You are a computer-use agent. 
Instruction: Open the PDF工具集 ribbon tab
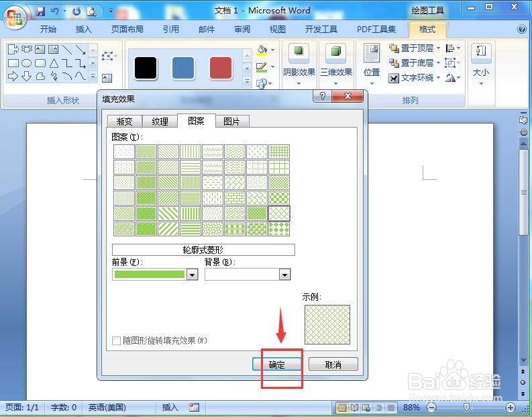click(x=376, y=29)
